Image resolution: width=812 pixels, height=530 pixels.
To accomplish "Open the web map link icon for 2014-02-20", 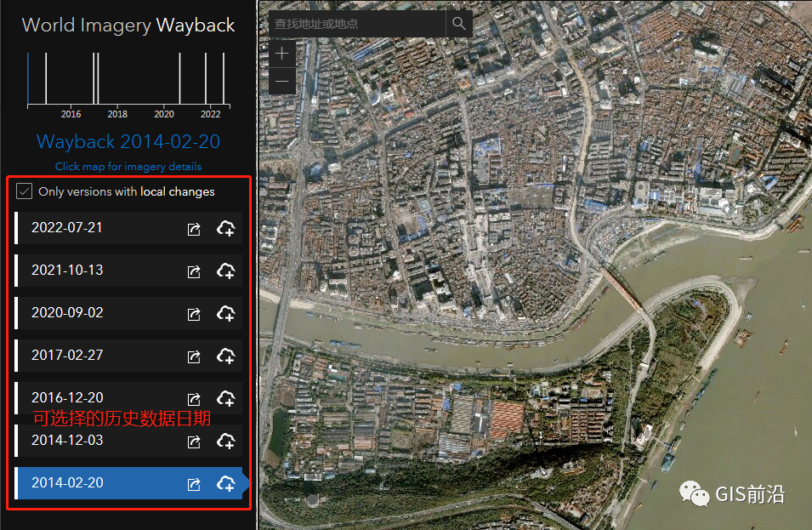I will tap(194, 484).
